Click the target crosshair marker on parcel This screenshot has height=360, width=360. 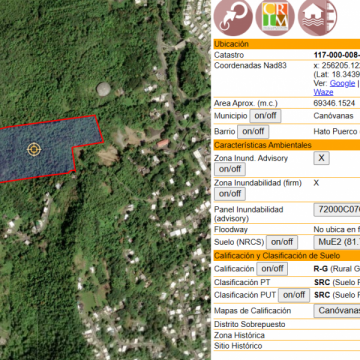click(34, 149)
